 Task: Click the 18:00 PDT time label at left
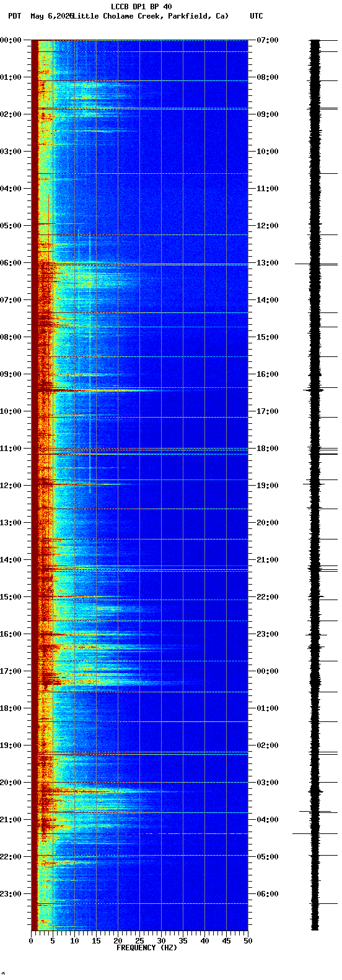(x=11, y=708)
